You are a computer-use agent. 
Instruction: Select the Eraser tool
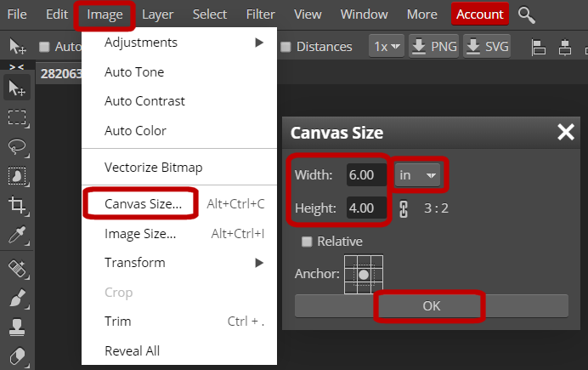(x=17, y=356)
